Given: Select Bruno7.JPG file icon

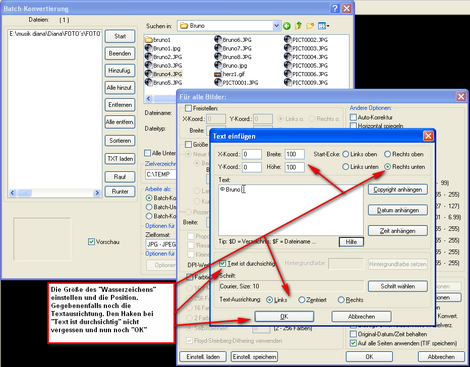Looking at the screenshot, I should pyautogui.click(x=218, y=48).
